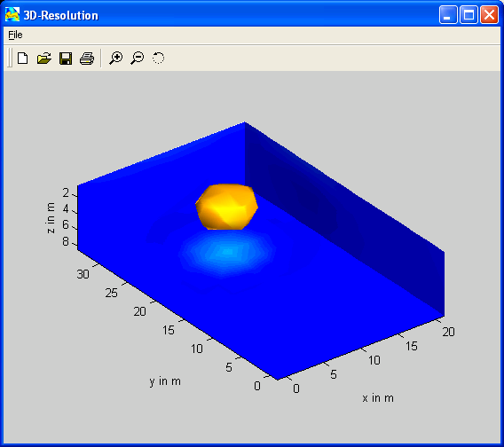
Task: Click the 'z in m' axis label
Action: (51, 217)
